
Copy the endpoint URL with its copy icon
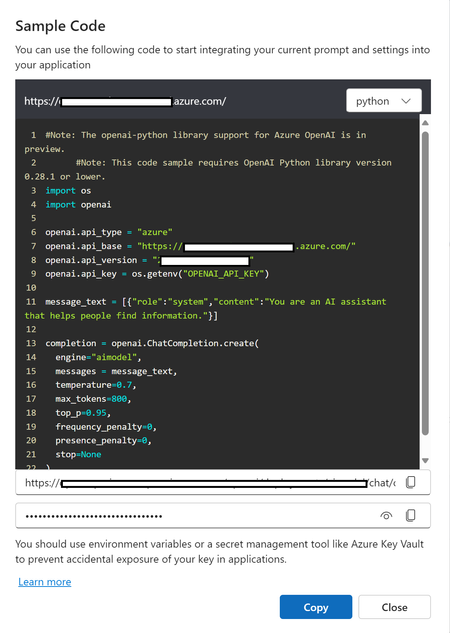coord(410,482)
